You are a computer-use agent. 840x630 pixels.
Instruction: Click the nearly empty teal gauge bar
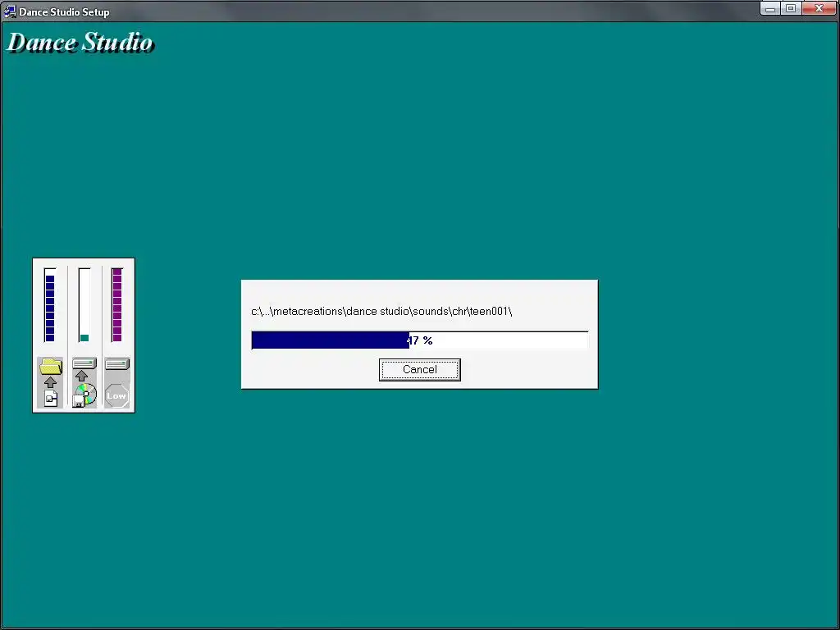[x=84, y=305]
